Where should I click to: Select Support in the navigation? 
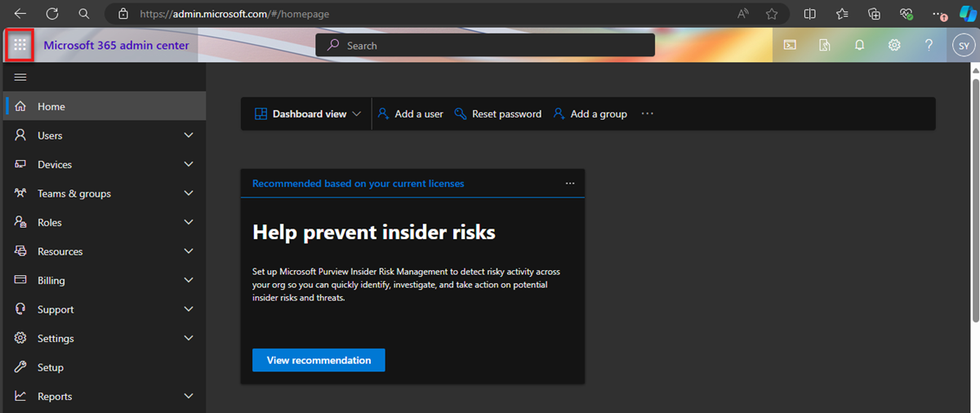[x=105, y=309]
